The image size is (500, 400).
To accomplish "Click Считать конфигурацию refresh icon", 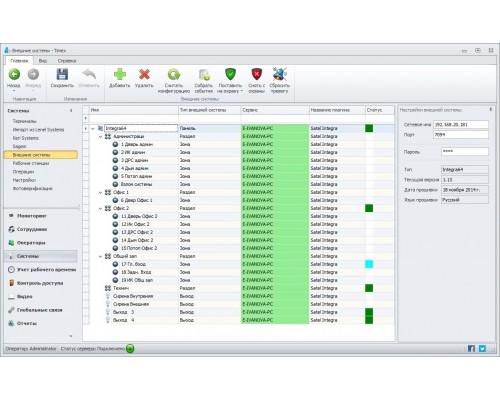I will pyautogui.click(x=174, y=74).
